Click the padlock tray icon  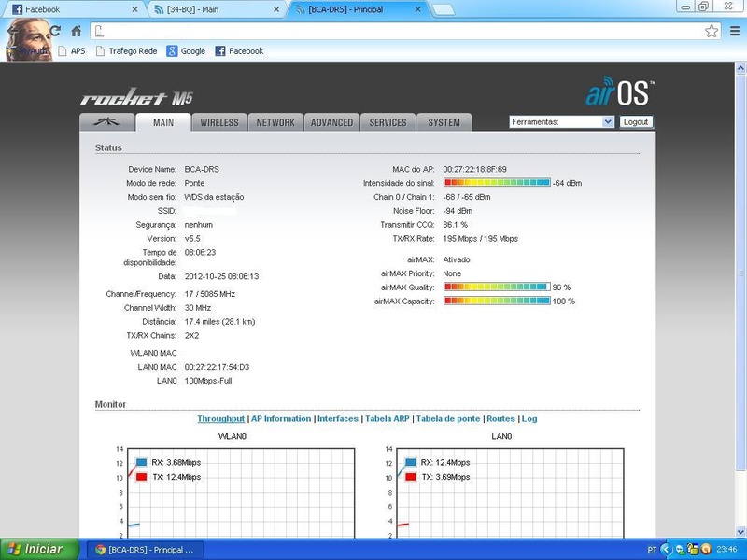click(x=693, y=550)
